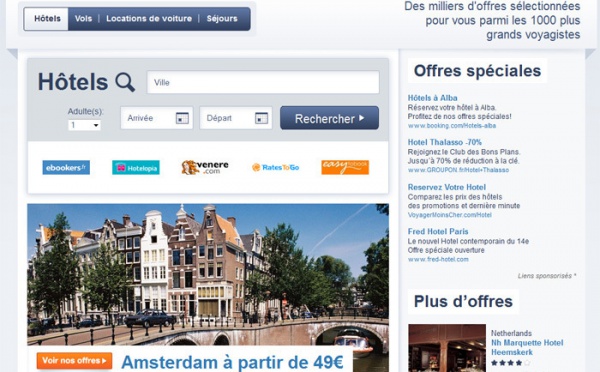Click the orange Voir nos offres button
The image size is (600, 372).
coord(75,361)
